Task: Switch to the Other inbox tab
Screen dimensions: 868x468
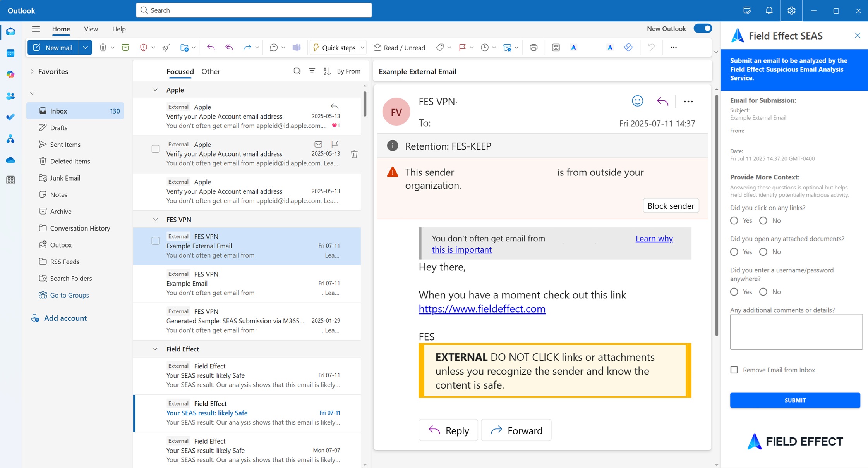Action: 211,71
